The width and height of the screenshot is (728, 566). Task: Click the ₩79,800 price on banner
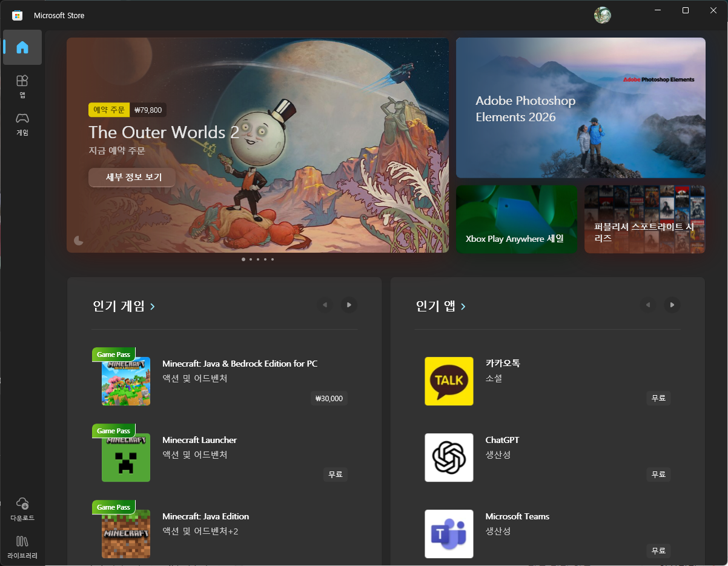tap(148, 110)
